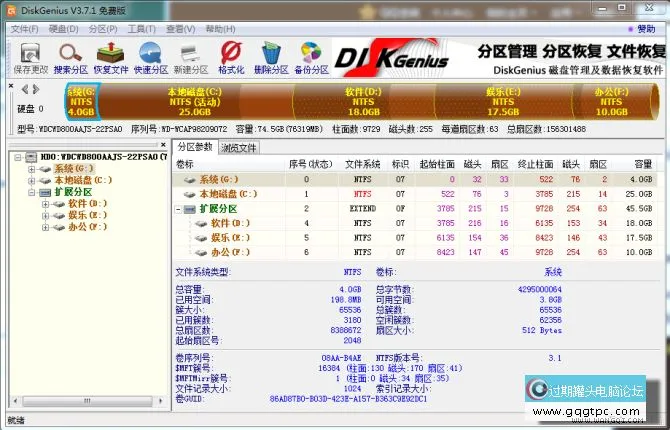Expand 本地磁盘(C:) in the tree
Viewport: 670px width, 430px height.
click(31, 180)
